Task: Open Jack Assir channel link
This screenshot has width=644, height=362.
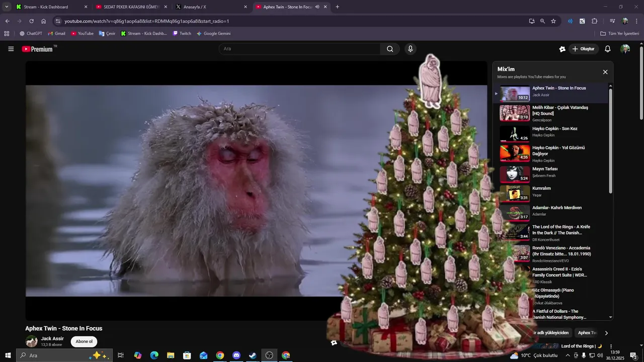Action: coord(52,338)
